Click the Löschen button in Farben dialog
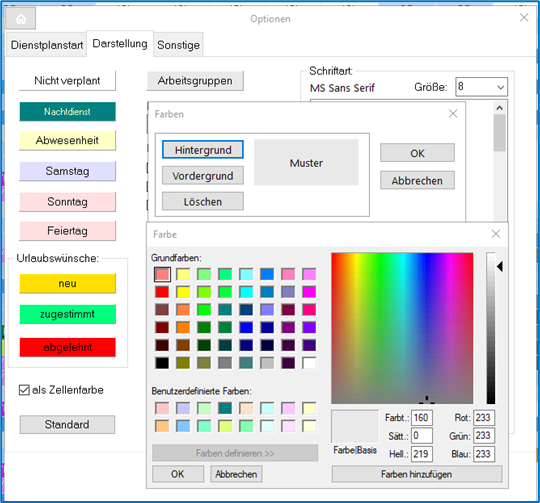The image size is (540, 503). click(203, 201)
